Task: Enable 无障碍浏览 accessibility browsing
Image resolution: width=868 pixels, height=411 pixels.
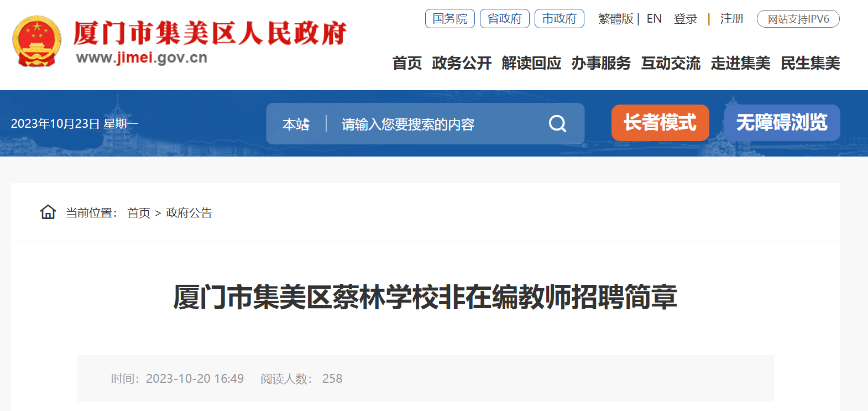Action: tap(782, 123)
